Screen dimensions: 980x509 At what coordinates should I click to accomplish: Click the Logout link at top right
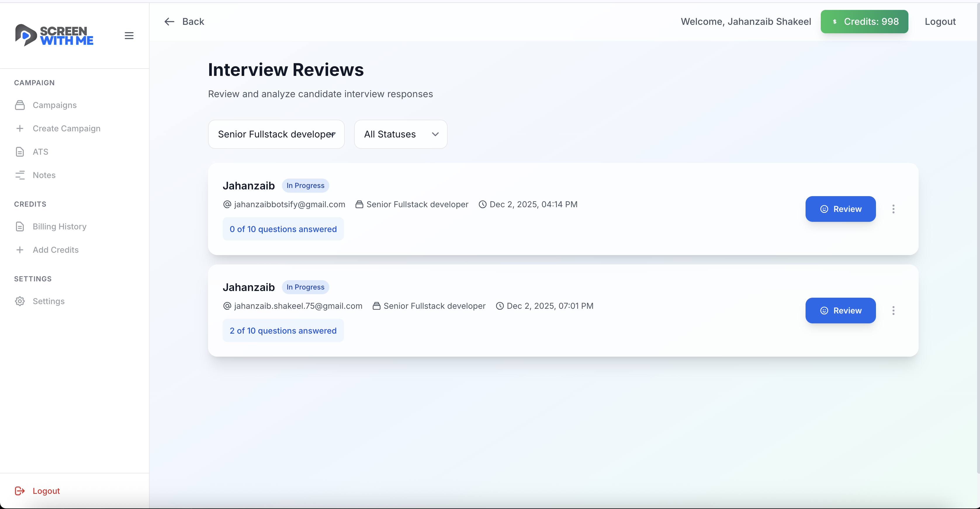(x=940, y=21)
